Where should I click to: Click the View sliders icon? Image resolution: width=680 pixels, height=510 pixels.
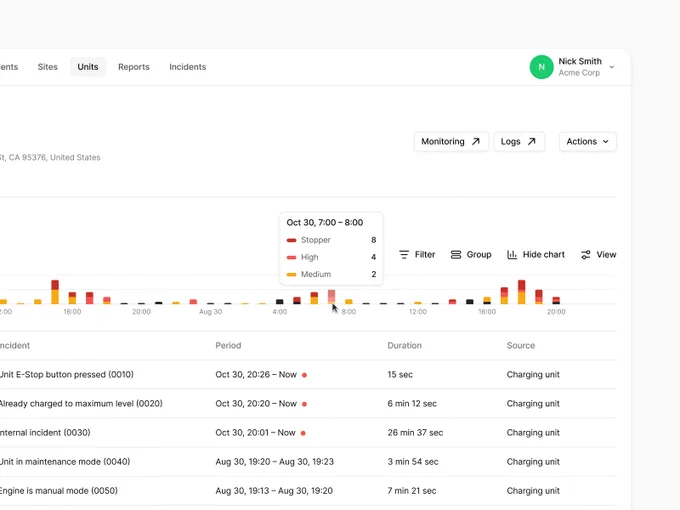click(x=585, y=255)
